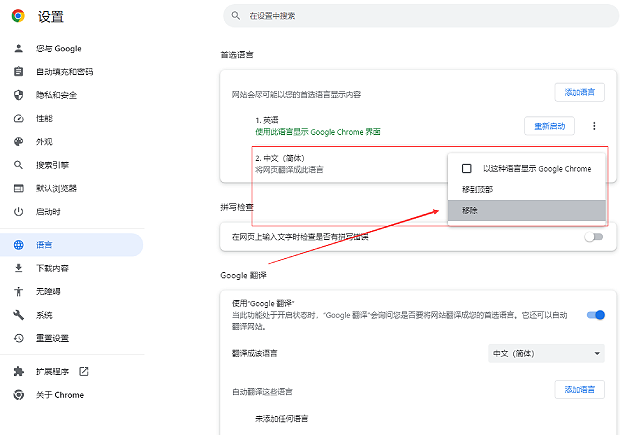Viewport: 620px width, 435px height.
Task: Click the 下载内容 download icon
Action: tap(18, 268)
